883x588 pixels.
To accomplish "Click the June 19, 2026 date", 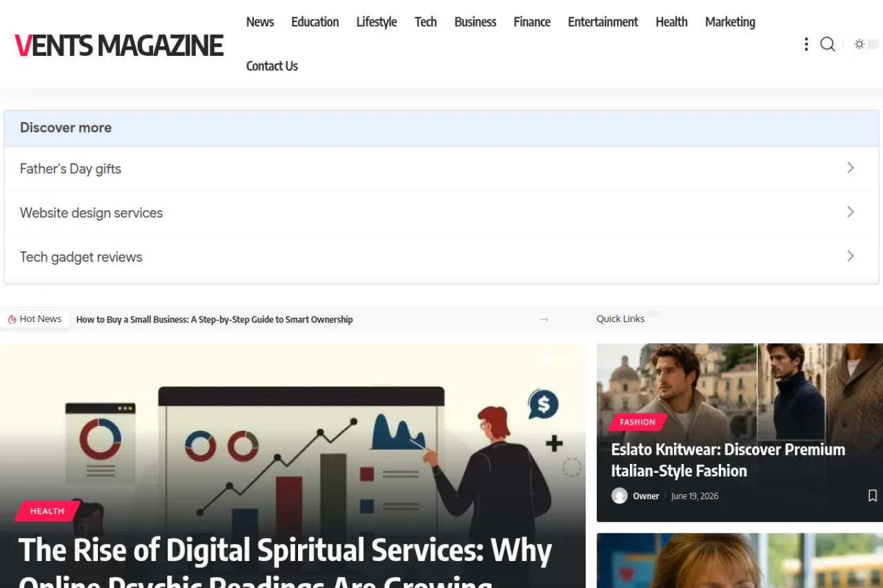I will pos(695,496).
